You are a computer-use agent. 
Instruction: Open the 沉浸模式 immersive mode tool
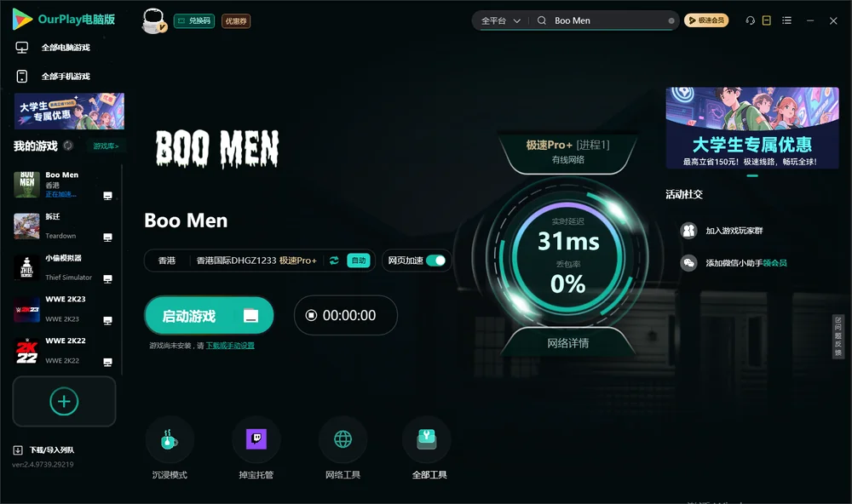(170, 440)
